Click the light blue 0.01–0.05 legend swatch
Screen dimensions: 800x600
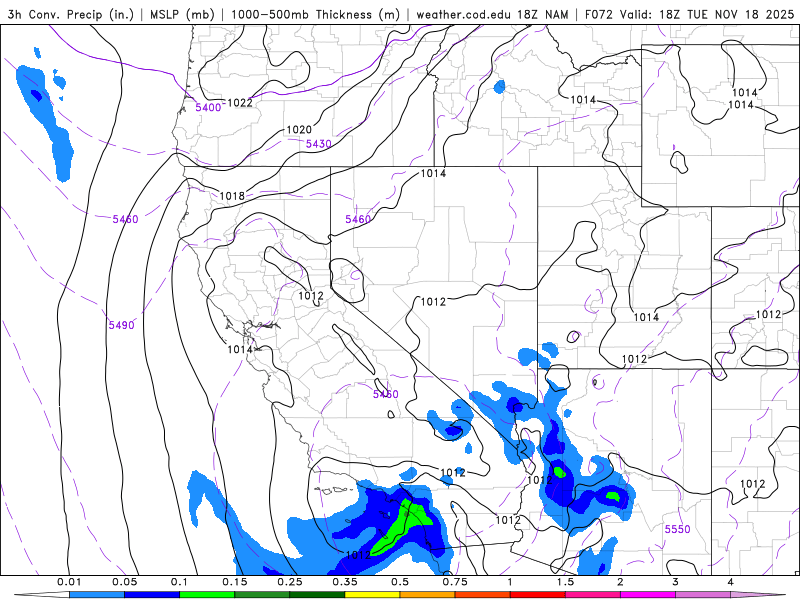(x=97, y=595)
